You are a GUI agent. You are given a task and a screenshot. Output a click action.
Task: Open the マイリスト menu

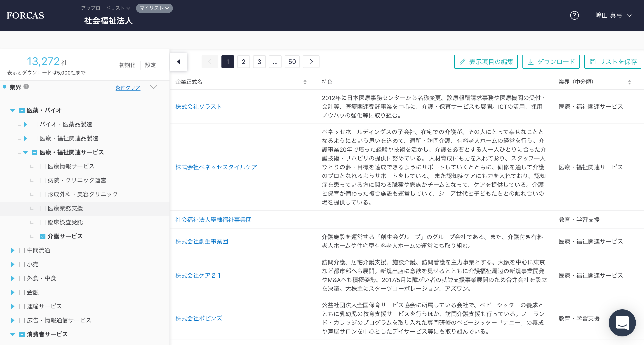[154, 8]
